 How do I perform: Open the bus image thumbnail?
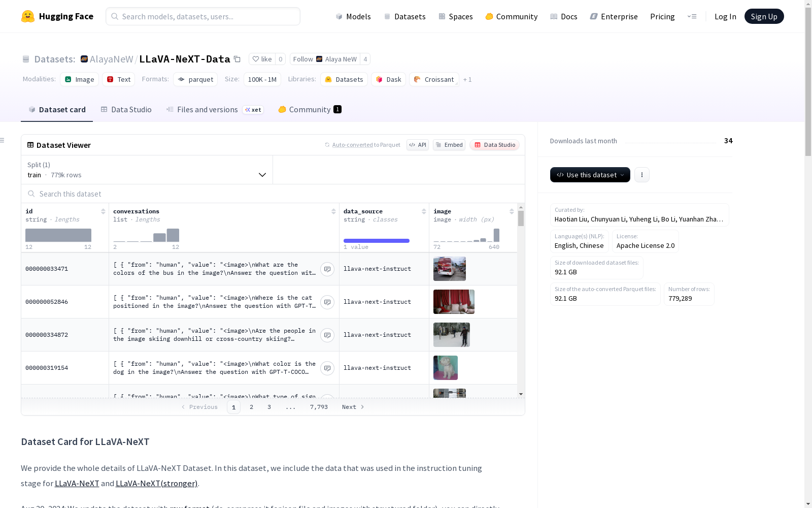pos(450,269)
